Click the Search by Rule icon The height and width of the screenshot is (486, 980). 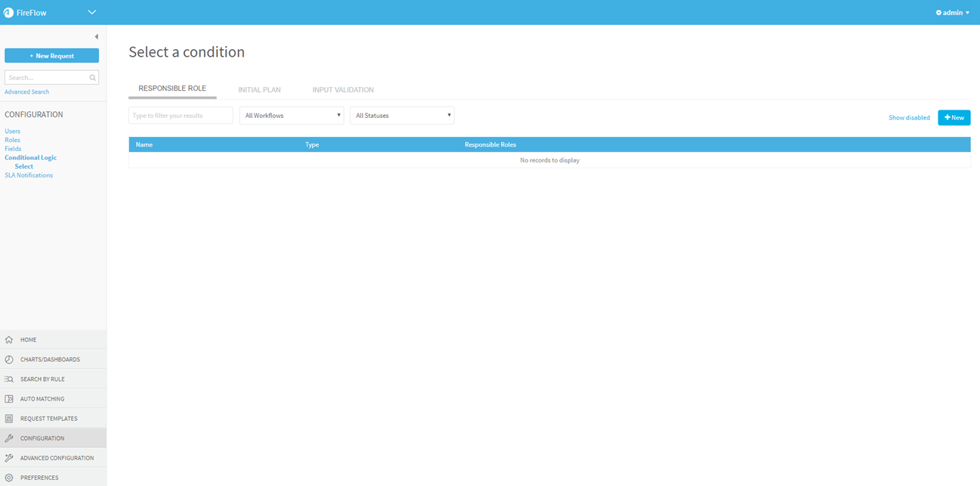click(x=9, y=379)
